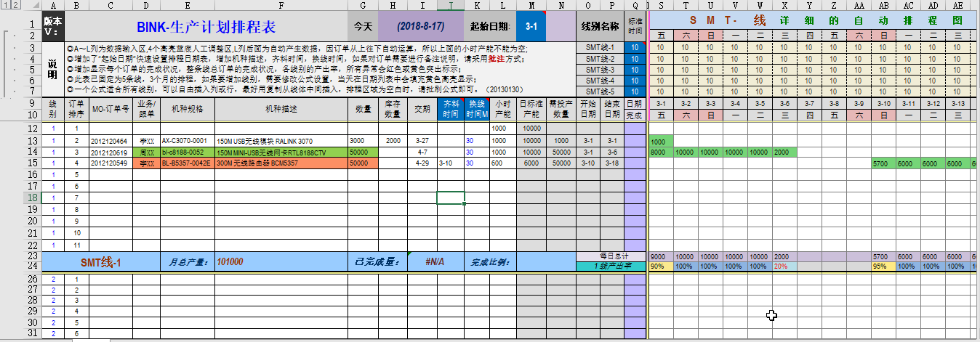This screenshot has width=980, height=342.
Task: Click MO order number 2012120464
Action: coord(110,141)
